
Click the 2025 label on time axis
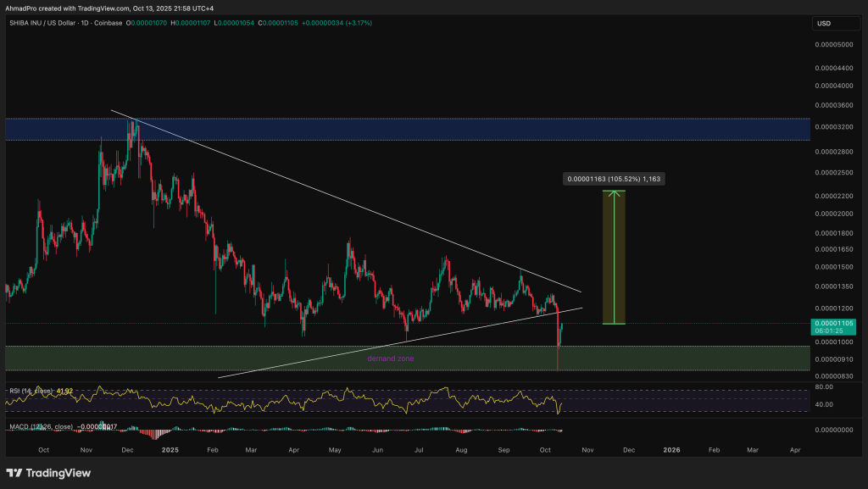170,450
